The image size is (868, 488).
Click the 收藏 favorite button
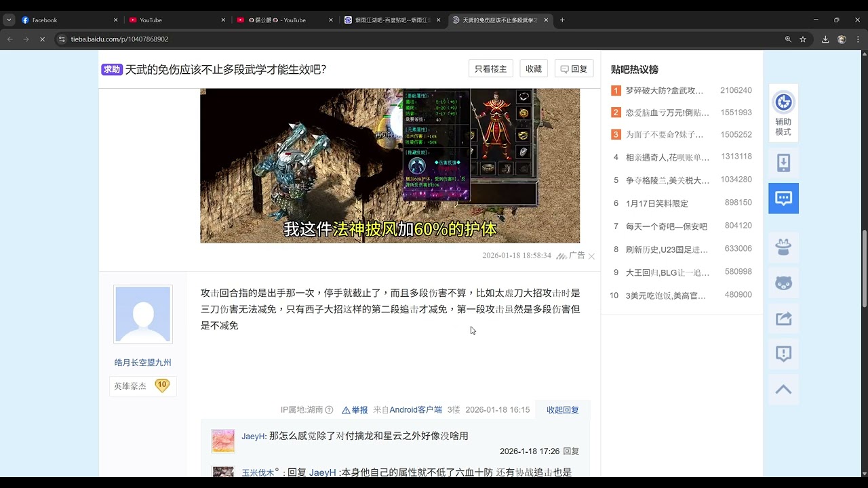[534, 68]
